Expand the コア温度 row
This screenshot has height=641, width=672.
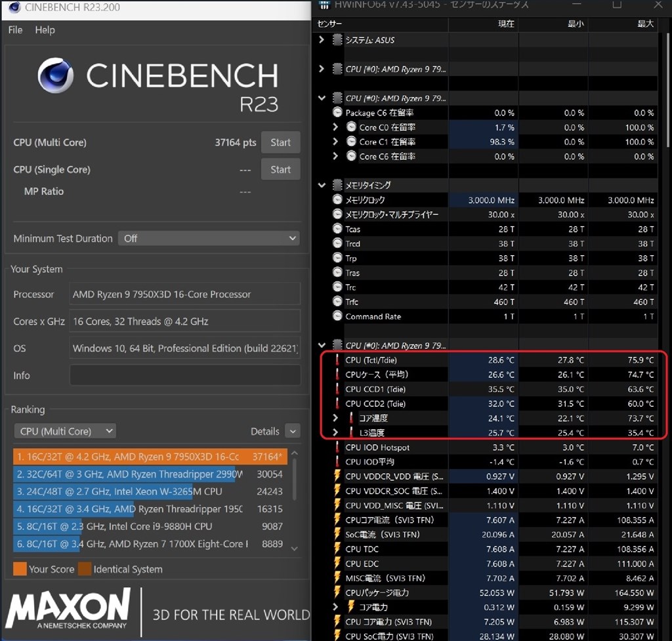click(335, 418)
